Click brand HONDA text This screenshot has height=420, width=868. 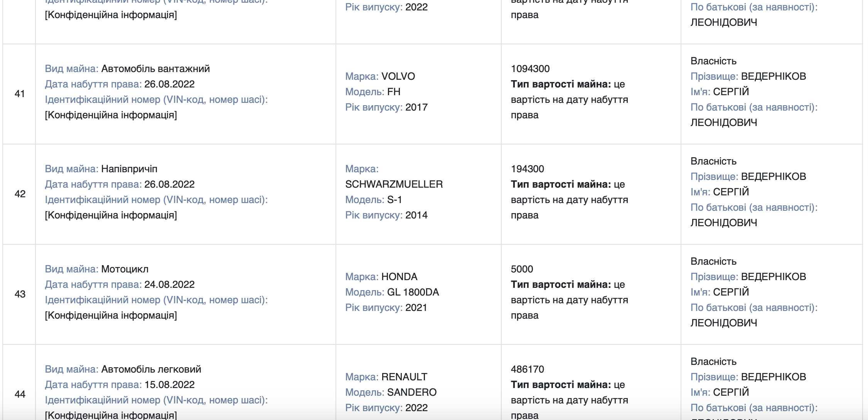[399, 277]
